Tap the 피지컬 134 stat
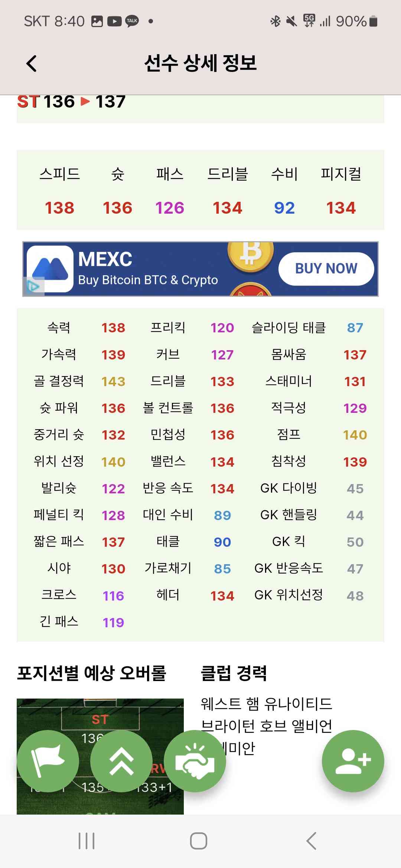Image resolution: width=401 pixels, height=868 pixels. point(341,191)
